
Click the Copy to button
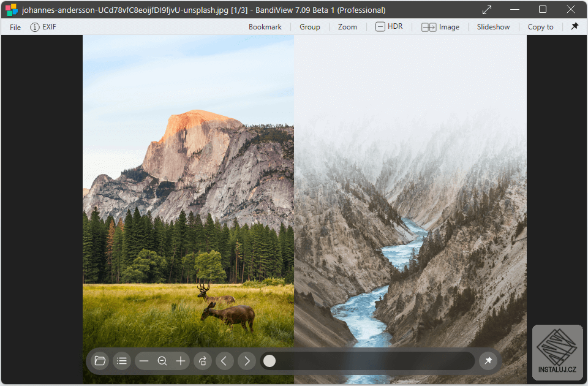pos(540,27)
